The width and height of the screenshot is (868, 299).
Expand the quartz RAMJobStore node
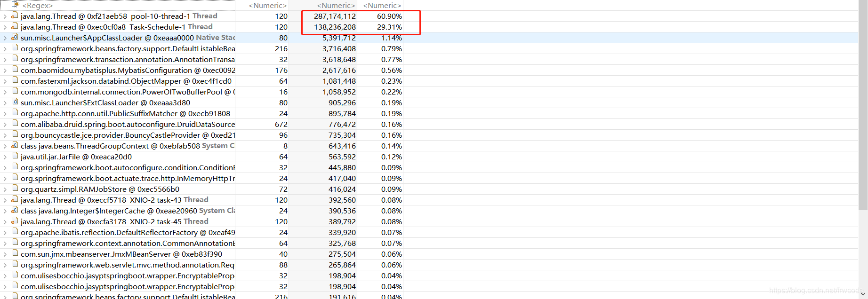coord(5,189)
